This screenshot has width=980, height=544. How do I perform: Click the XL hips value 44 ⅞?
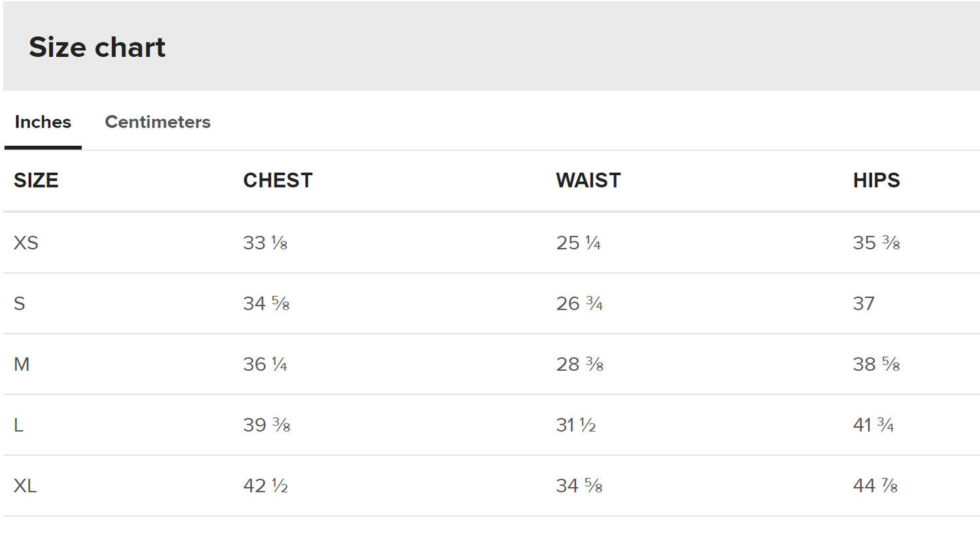[x=875, y=486]
